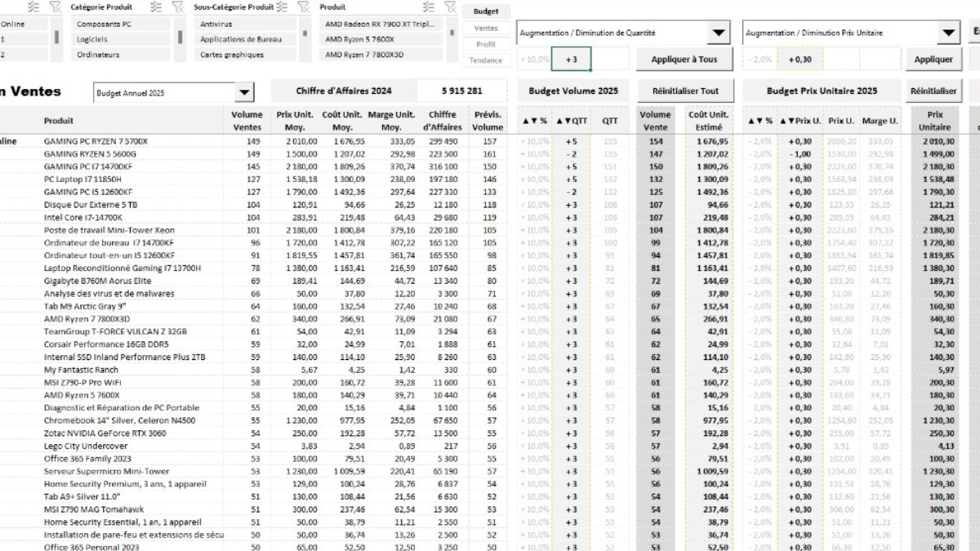Screen dimensions: 980x551
Task: Clear the filter on the Sous-Catégorie Produit slicer
Action: click(x=303, y=7)
